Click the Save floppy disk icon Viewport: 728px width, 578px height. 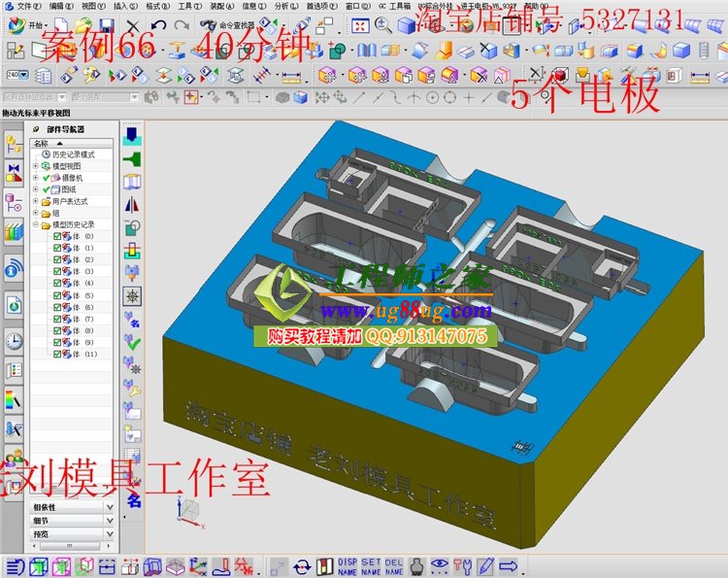click(x=106, y=25)
